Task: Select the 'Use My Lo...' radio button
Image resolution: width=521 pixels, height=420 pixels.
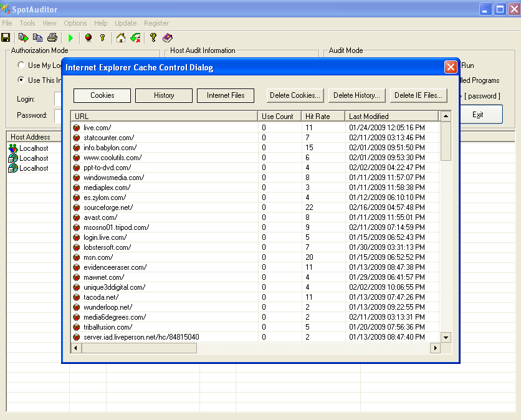Action: tap(21, 65)
